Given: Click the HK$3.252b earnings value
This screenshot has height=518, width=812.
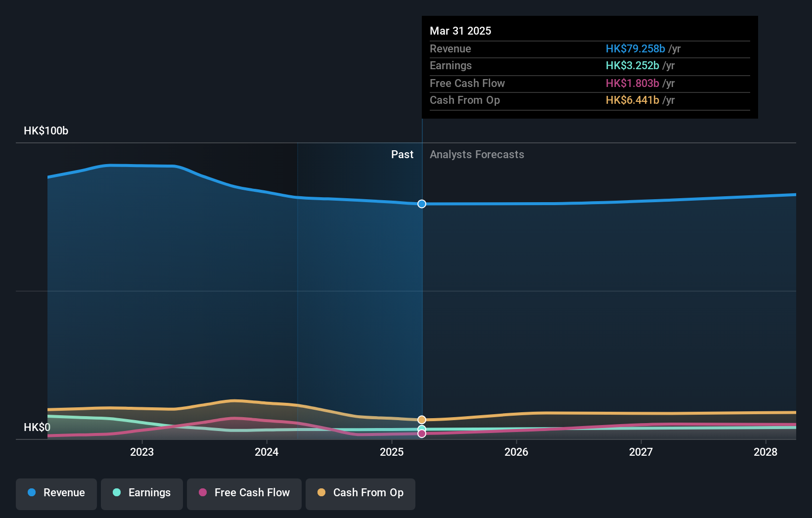Looking at the screenshot, I should (632, 65).
